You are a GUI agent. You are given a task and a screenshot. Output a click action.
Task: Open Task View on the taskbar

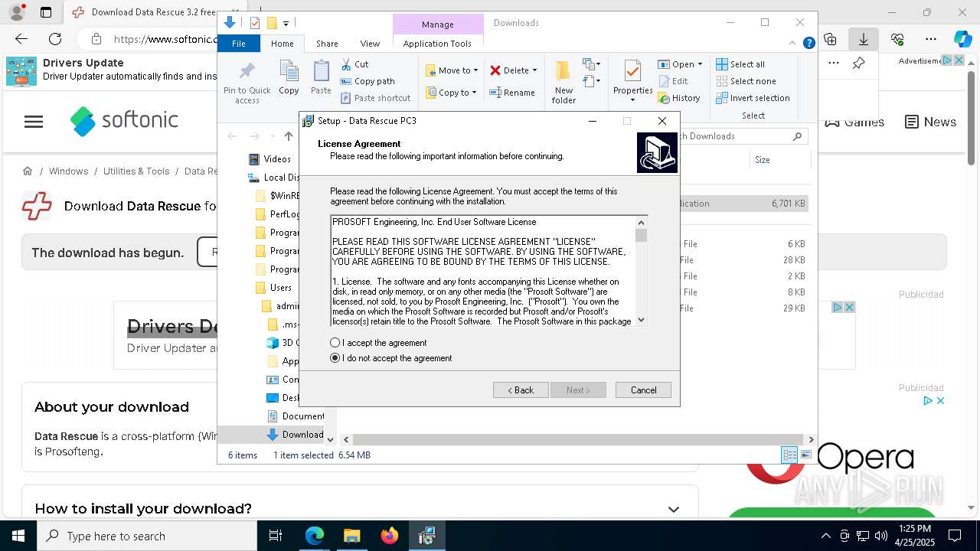(x=276, y=536)
